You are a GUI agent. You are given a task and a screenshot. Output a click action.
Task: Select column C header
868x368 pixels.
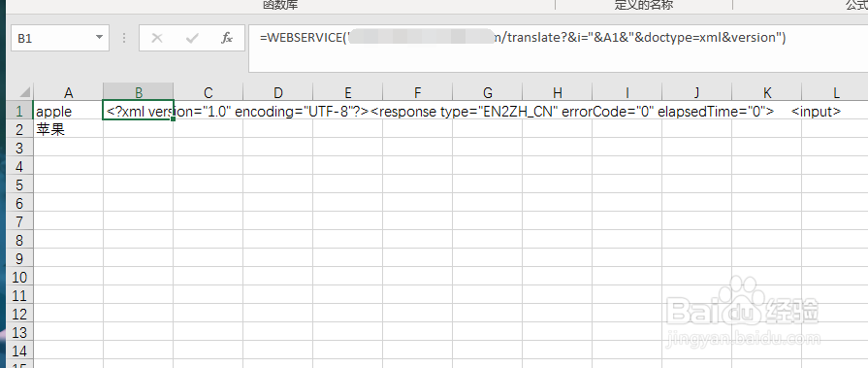coord(209,92)
